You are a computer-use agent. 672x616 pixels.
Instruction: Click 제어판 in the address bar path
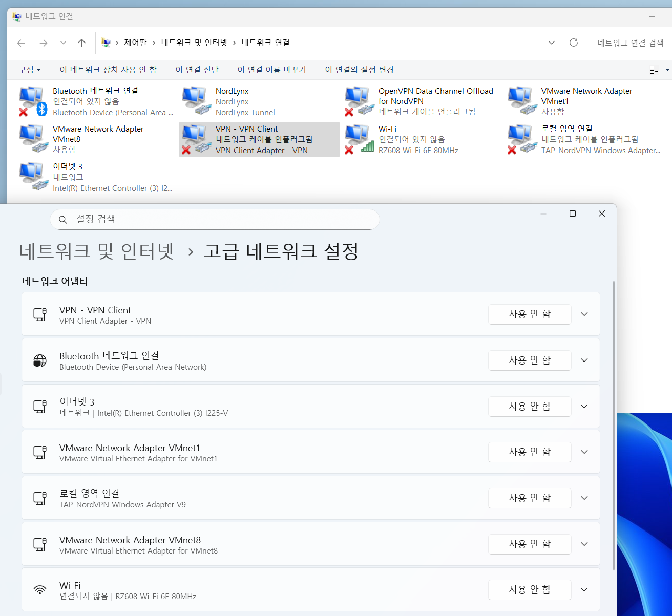tap(135, 43)
